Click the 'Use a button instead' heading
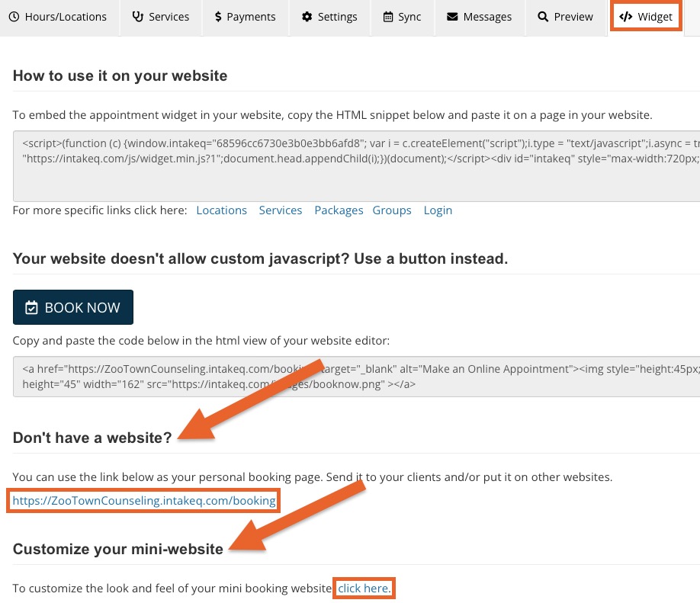 tap(260, 259)
